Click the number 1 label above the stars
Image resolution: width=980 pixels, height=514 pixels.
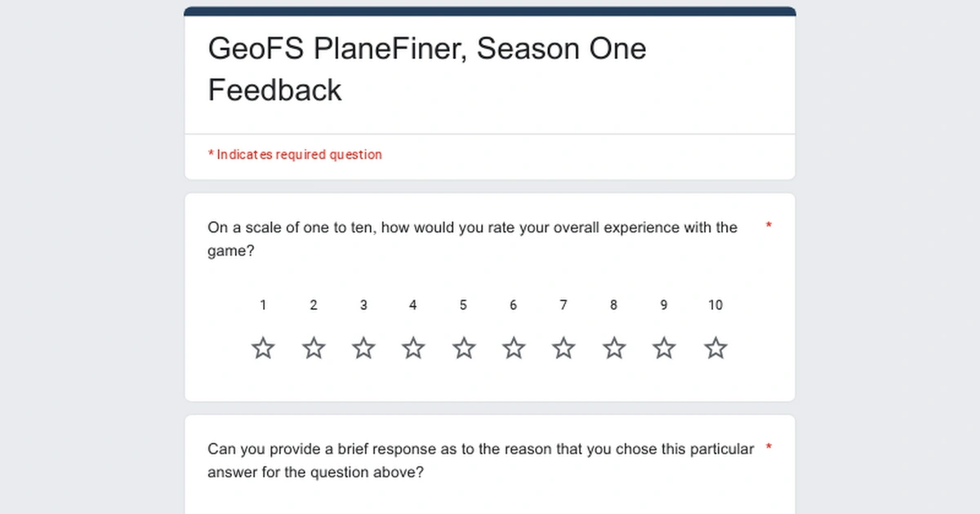coord(263,304)
